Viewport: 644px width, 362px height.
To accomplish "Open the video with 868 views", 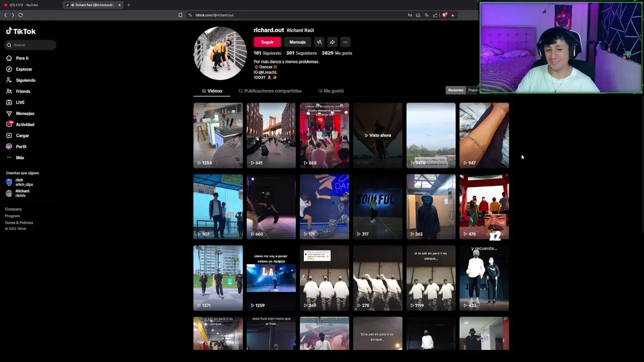I will [x=325, y=135].
